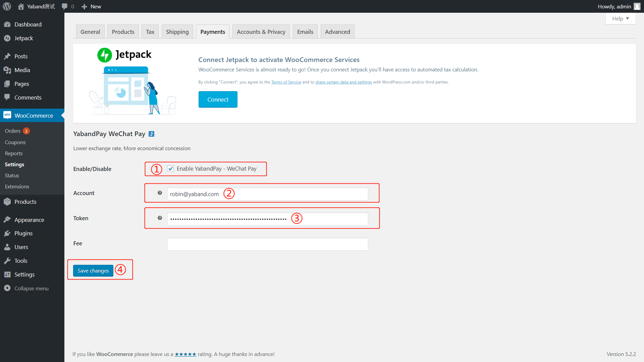Open the Terms of Service link
The image size is (644, 362).
pos(286,82)
